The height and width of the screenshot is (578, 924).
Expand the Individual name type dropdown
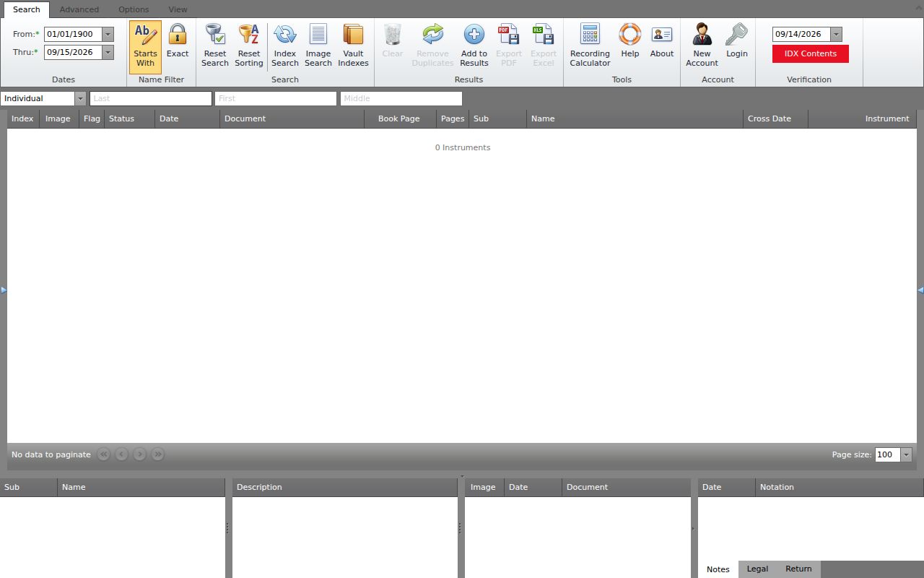click(x=80, y=98)
